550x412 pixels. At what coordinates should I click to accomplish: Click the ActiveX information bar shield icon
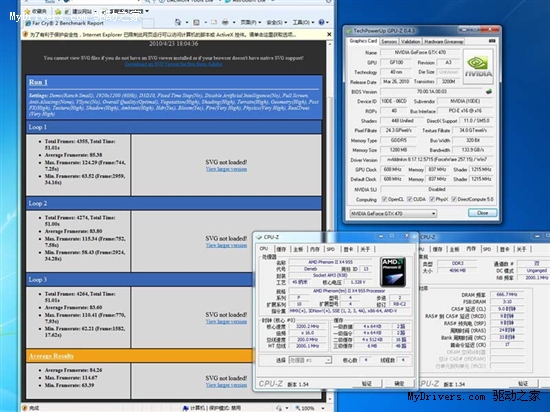pyautogui.click(x=25, y=34)
